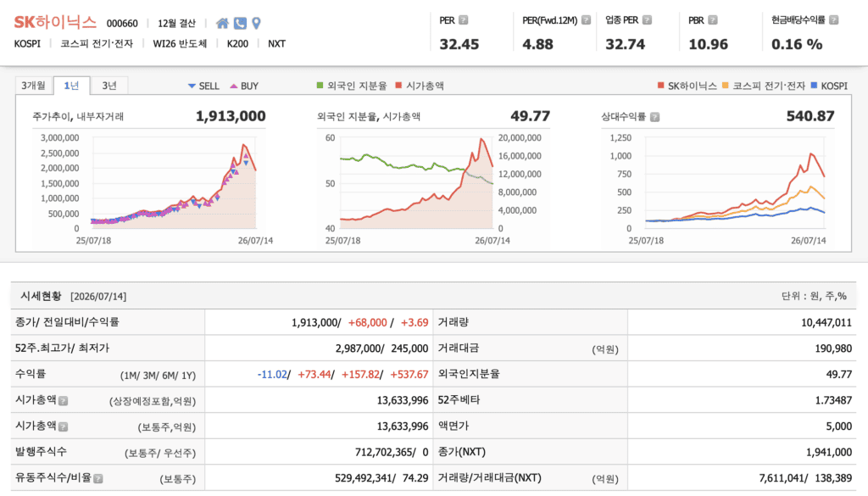This screenshot has width=868, height=496.
Task: Click red SK하이닉스 legend swatch
Action: click(660, 86)
